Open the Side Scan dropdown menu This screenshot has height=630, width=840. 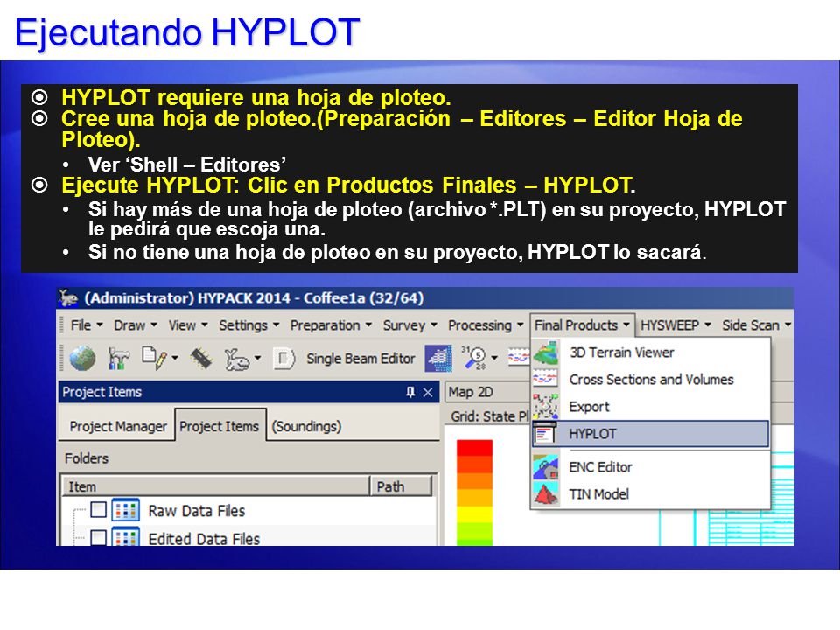[x=756, y=325]
